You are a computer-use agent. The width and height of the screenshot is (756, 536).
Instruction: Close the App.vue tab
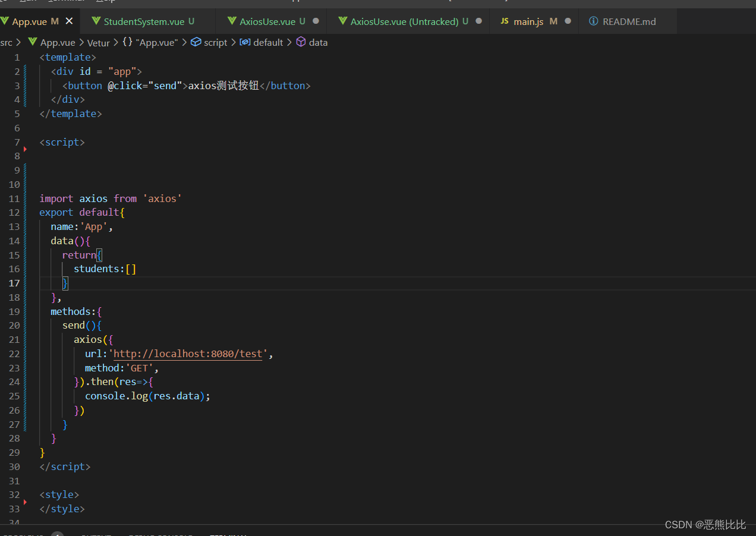[x=69, y=21]
